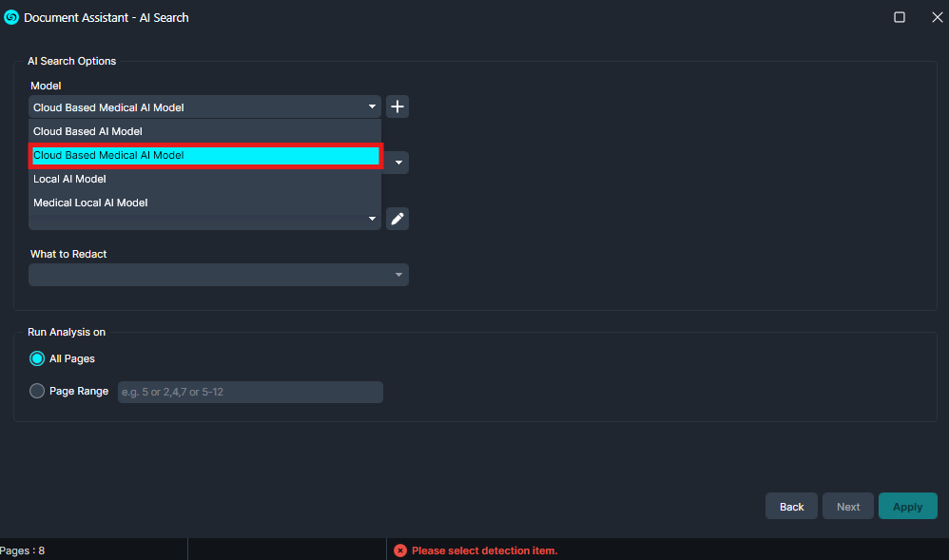Click the Apply button
The image size is (949, 560).
pyautogui.click(x=907, y=507)
